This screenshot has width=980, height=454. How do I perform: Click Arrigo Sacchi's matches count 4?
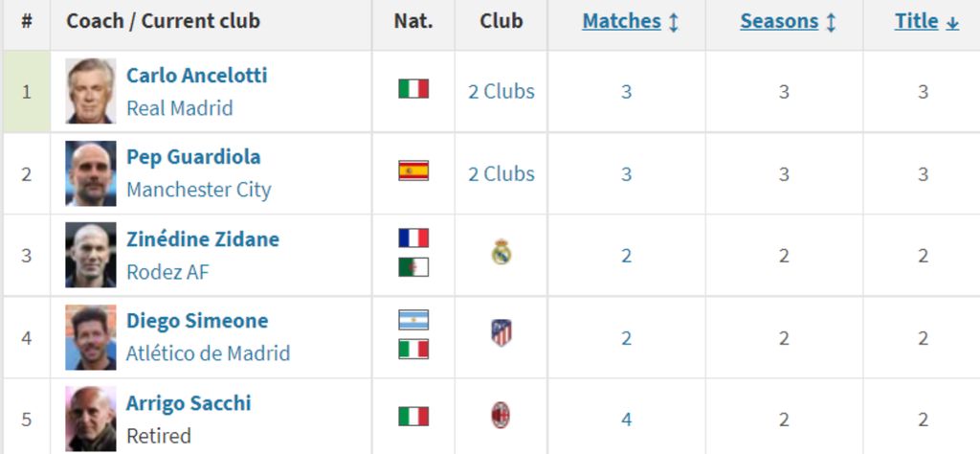pos(626,419)
